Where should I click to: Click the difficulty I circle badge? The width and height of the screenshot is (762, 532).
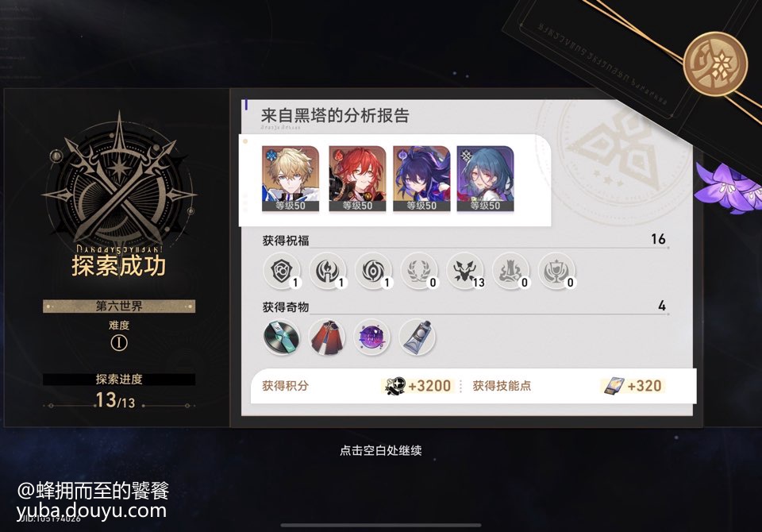[119, 343]
